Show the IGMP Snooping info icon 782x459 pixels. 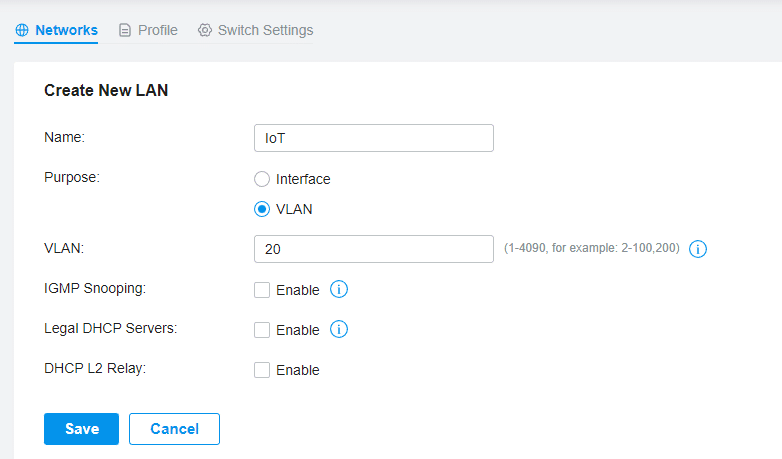[x=339, y=289]
